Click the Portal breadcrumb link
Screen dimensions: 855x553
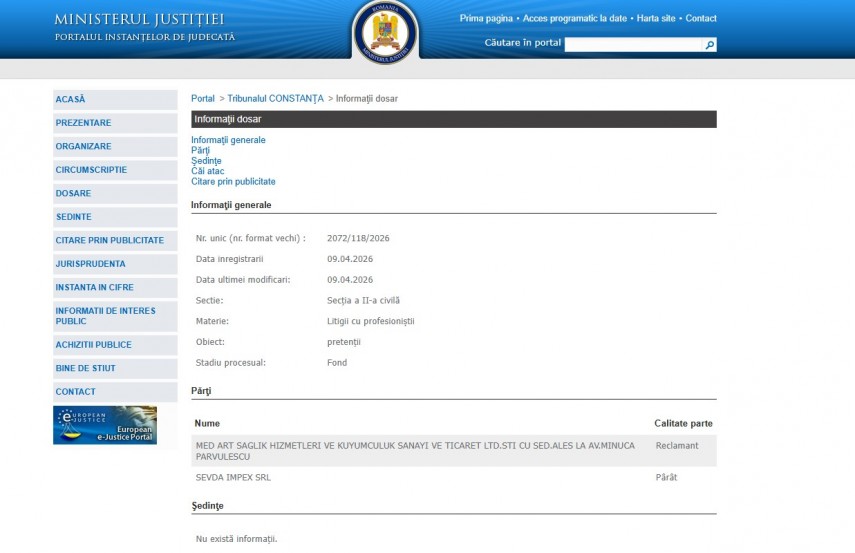[203, 99]
